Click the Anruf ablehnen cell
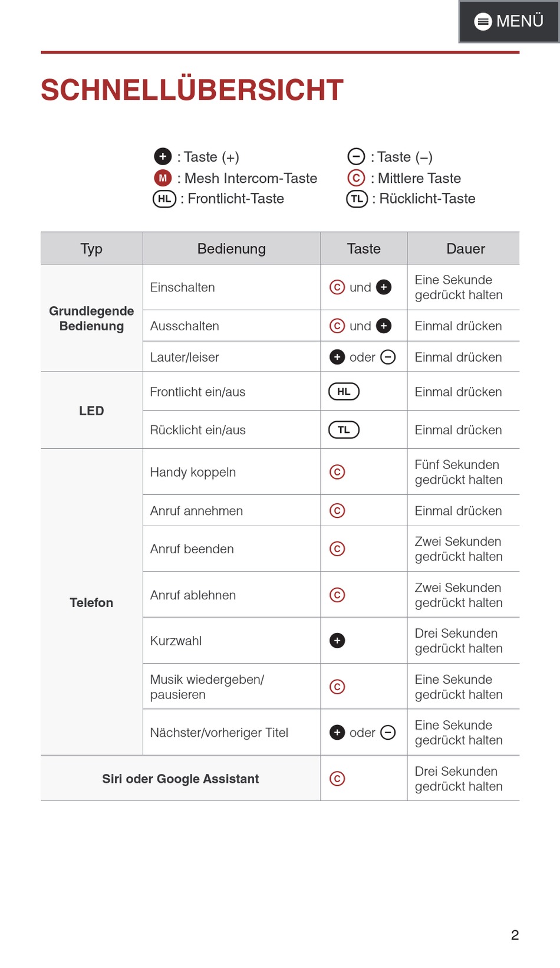Screen dimensions: 560x968 coord(193,595)
